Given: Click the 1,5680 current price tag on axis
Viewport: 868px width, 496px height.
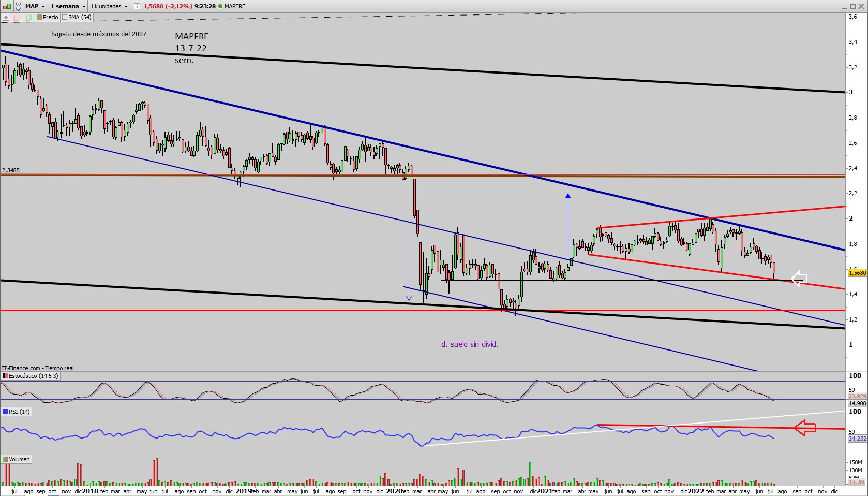Looking at the screenshot, I should coord(857,273).
